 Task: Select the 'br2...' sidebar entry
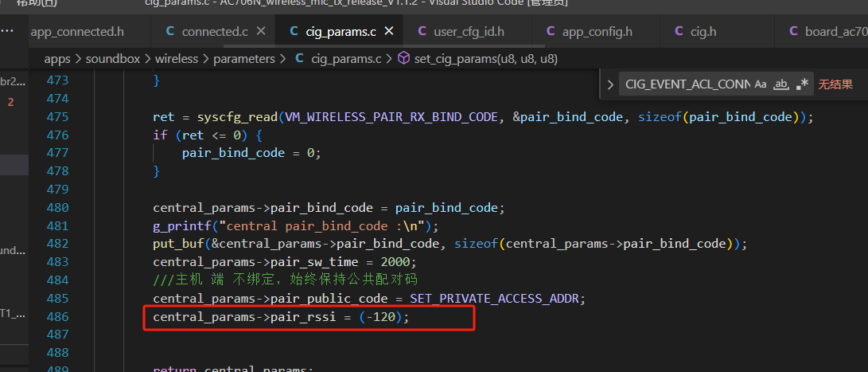(13, 81)
